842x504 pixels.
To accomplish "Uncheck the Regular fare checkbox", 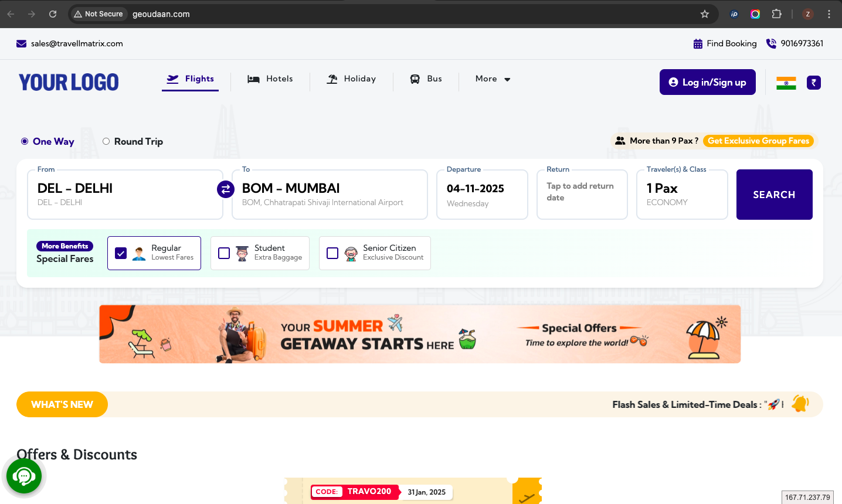I will [121, 253].
